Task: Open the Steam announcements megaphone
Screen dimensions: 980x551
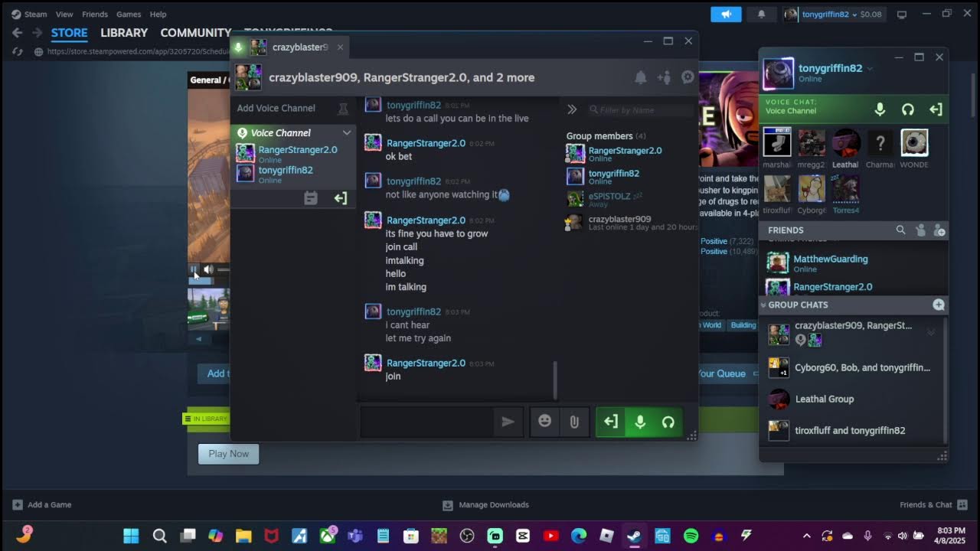Action: point(727,14)
